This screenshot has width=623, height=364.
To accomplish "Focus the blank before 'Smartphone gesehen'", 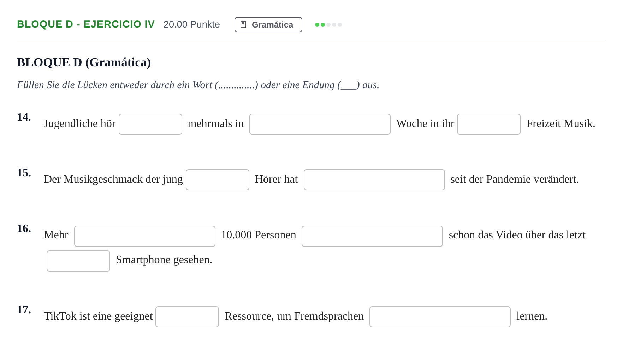I will click(x=78, y=261).
